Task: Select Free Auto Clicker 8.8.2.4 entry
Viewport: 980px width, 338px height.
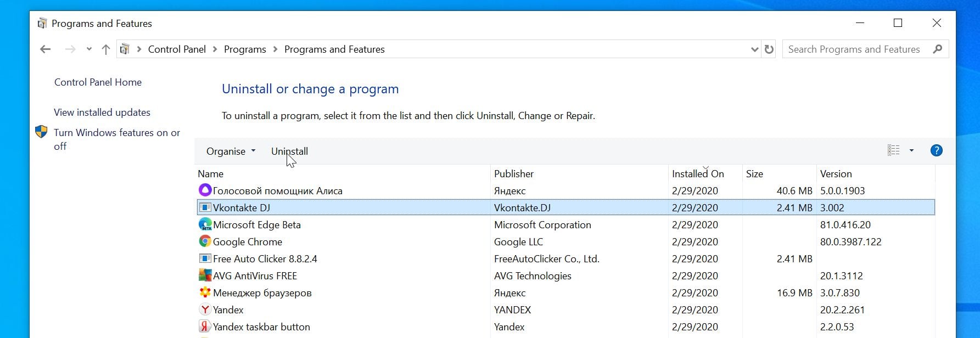Action: click(265, 259)
